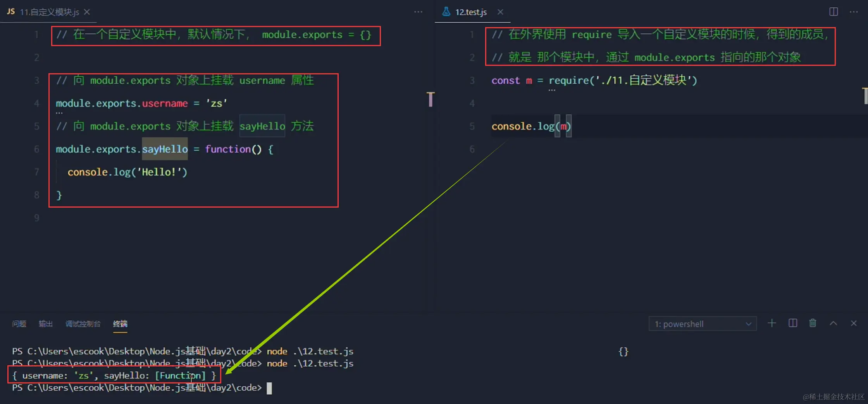Close the 11.自定义模块.js editor tab
The width and height of the screenshot is (868, 404).
click(x=87, y=12)
